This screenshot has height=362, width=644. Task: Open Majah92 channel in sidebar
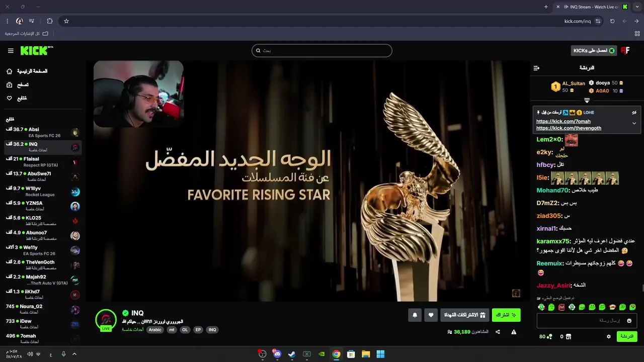pos(43,280)
